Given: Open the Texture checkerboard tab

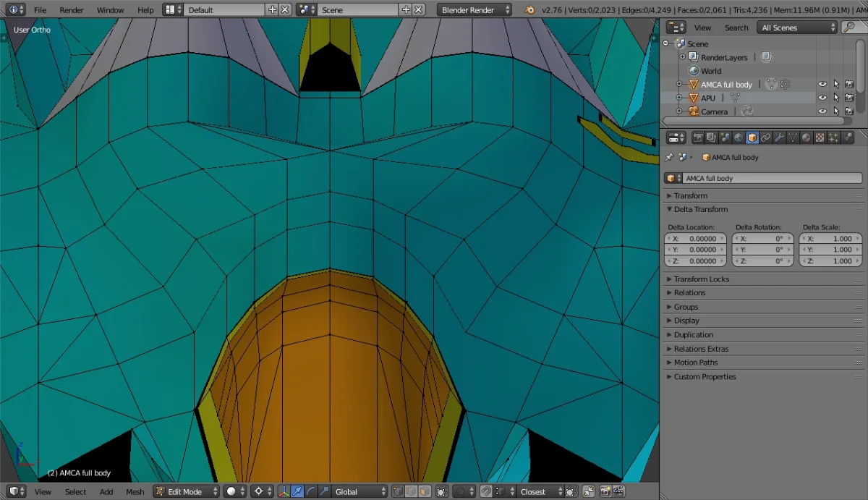Looking at the screenshot, I should [x=820, y=137].
